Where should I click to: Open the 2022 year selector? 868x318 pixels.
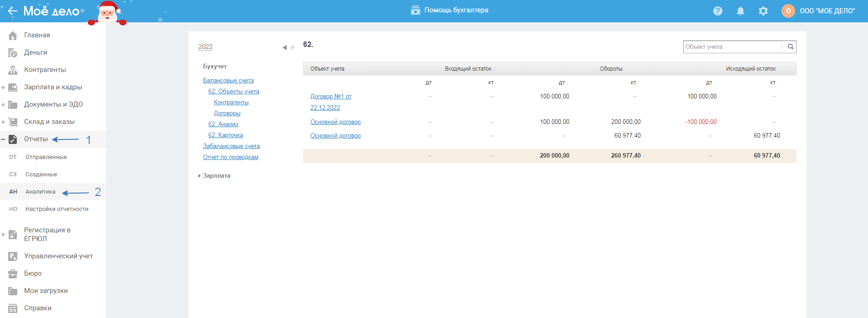[x=205, y=46]
